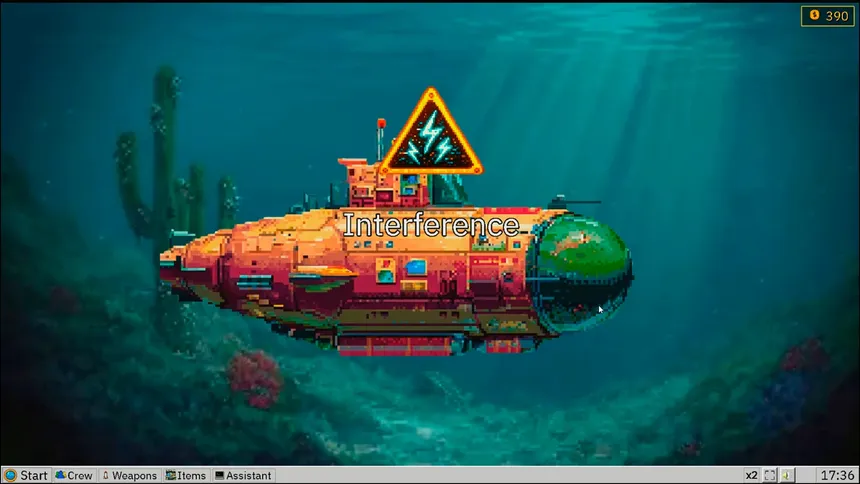Image resolution: width=860 pixels, height=484 pixels.
Task: Click the Interference lightning warning triangle
Action: tap(431, 132)
